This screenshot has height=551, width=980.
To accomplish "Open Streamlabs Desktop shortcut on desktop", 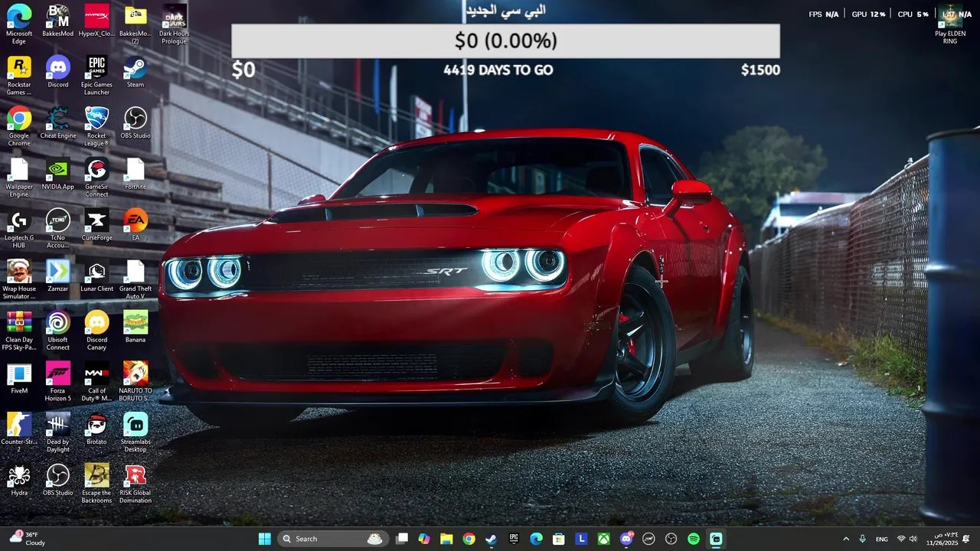I will [136, 432].
